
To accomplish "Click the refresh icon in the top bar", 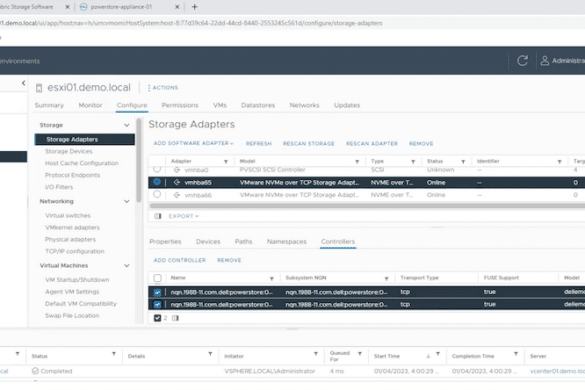I will pos(522,61).
